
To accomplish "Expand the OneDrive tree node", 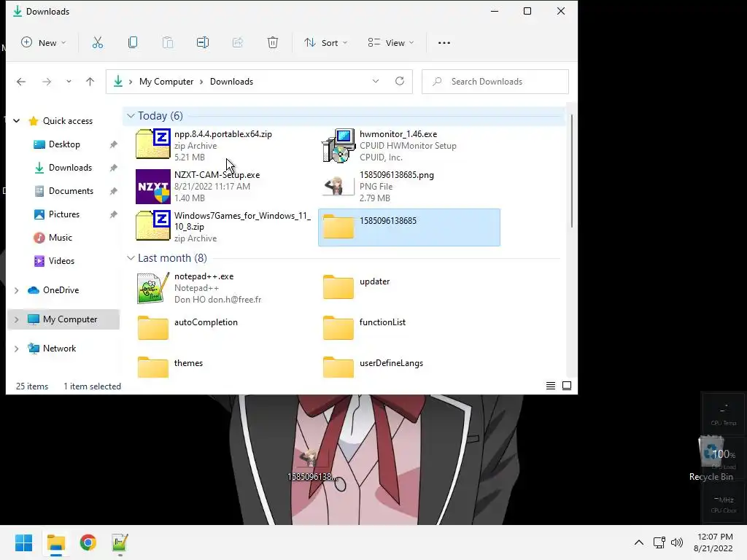I will pos(16,290).
